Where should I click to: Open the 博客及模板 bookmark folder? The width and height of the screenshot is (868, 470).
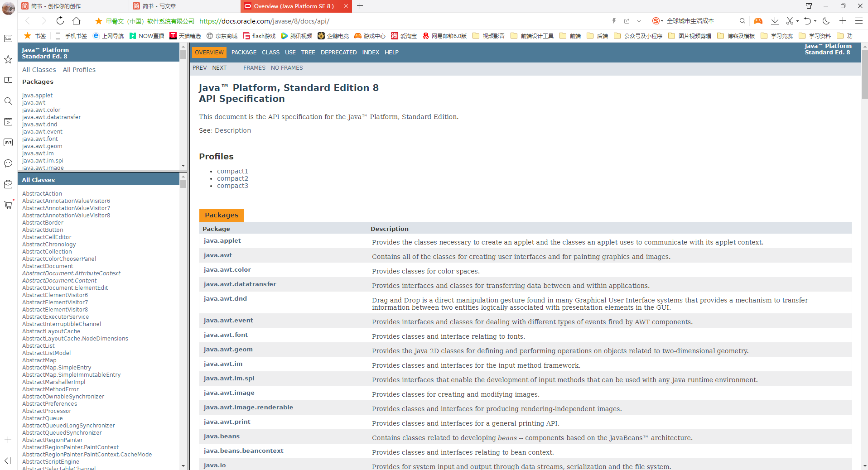tap(736, 36)
